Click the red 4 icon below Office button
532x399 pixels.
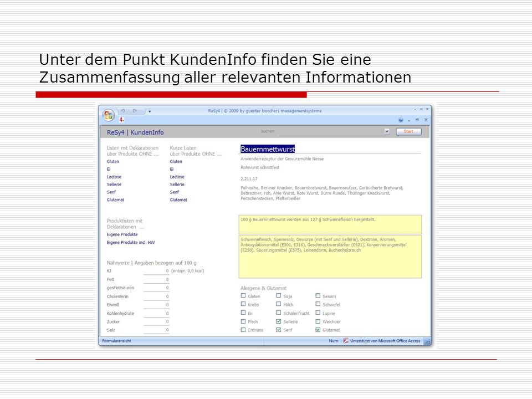121,120
